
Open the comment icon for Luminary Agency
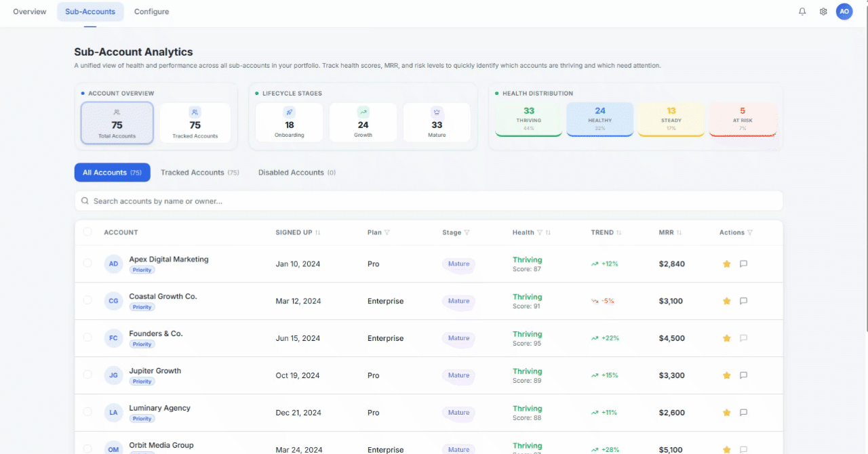[743, 413]
